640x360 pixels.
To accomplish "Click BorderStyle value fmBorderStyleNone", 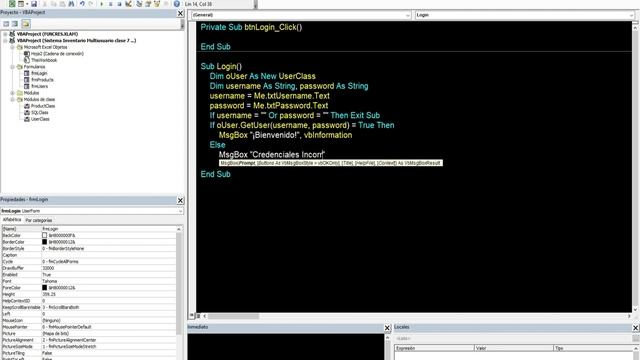I will 63,249.
